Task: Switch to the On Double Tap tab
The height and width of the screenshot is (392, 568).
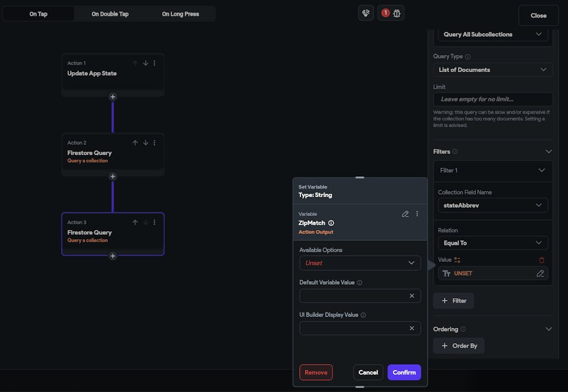Action: (x=110, y=13)
